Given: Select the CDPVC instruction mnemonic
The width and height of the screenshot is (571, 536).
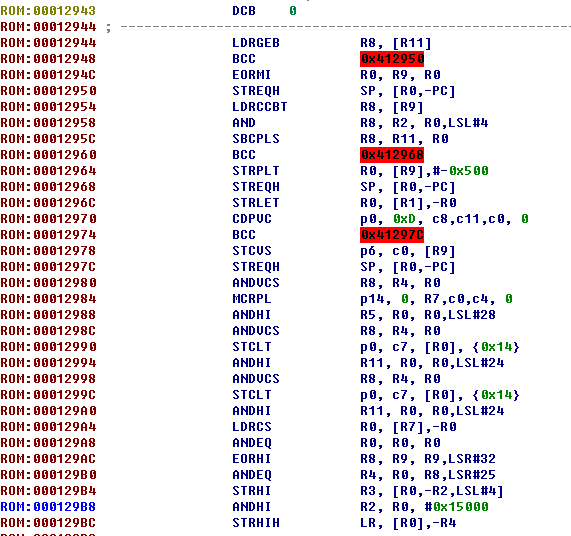Looking at the screenshot, I should (x=252, y=219).
